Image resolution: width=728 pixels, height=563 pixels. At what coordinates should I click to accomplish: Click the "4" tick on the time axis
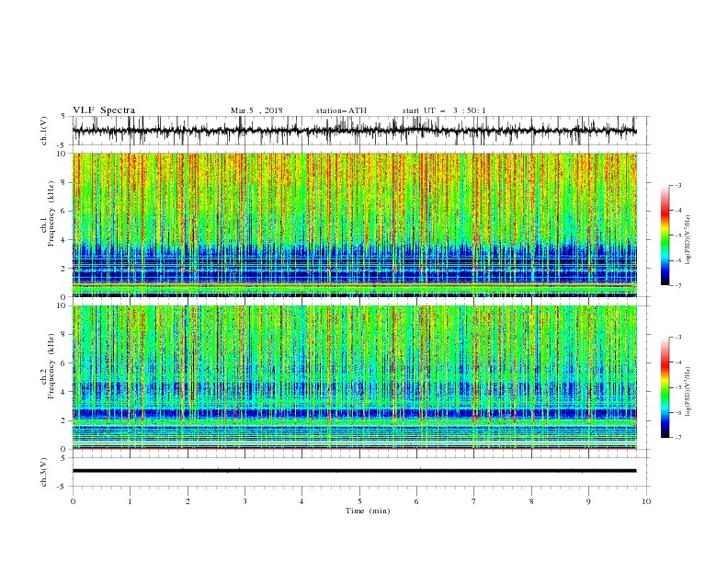coord(301,501)
